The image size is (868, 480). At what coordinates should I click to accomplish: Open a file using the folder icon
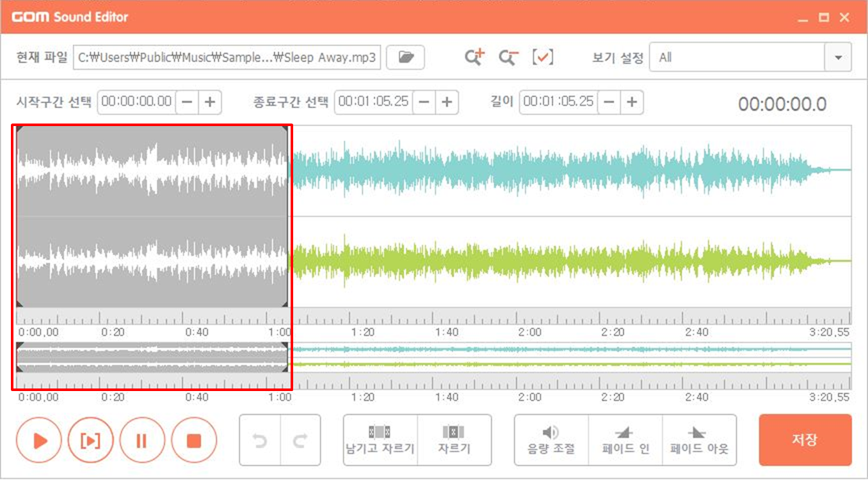(x=405, y=57)
